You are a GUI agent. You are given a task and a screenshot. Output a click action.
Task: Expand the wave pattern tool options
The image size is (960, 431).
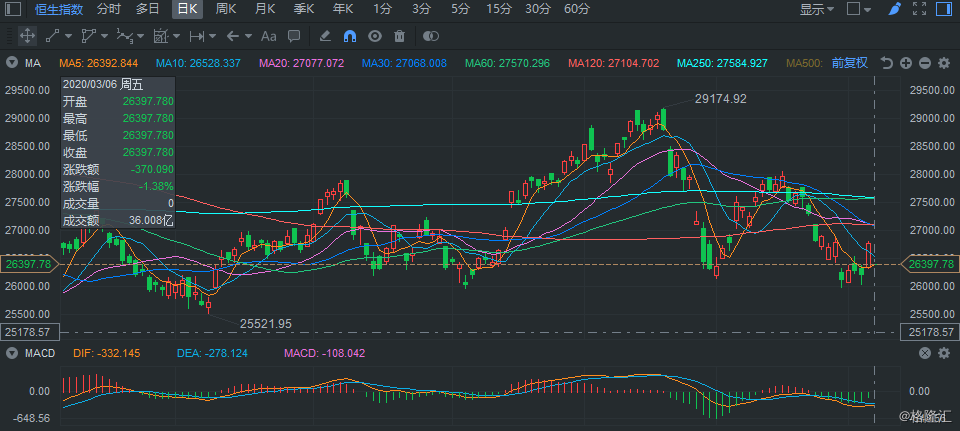140,36
